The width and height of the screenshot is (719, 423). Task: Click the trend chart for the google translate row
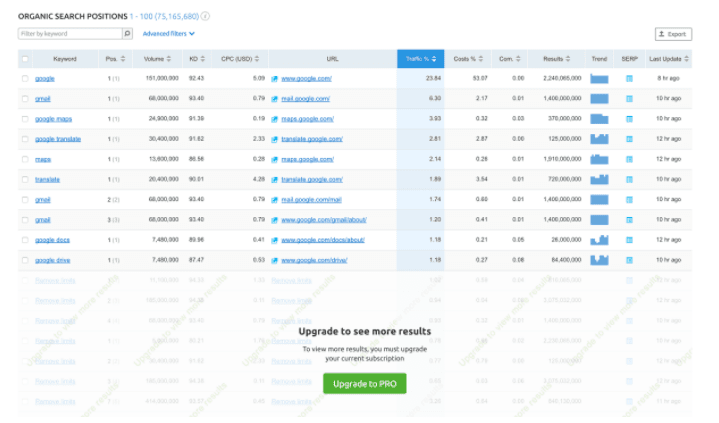599,139
